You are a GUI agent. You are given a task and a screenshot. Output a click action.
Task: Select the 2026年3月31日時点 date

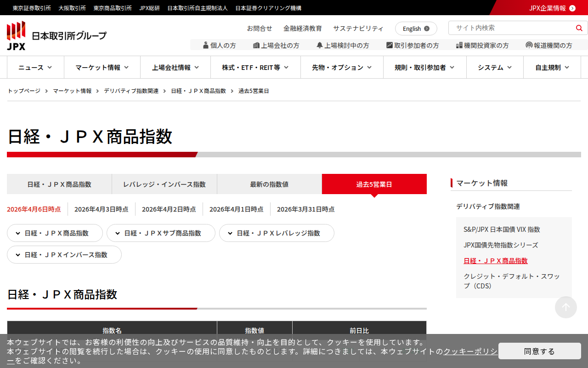(x=306, y=209)
